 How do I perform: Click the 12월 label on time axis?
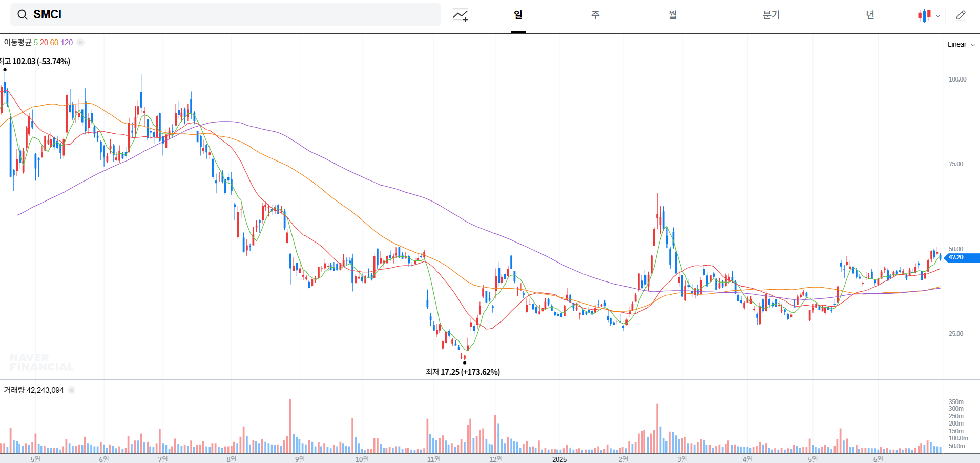pyautogui.click(x=495, y=459)
